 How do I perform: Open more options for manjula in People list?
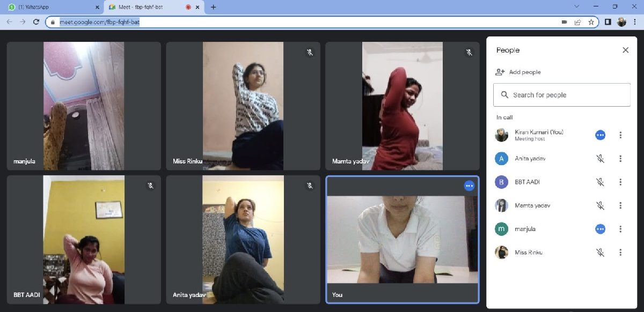(x=620, y=229)
